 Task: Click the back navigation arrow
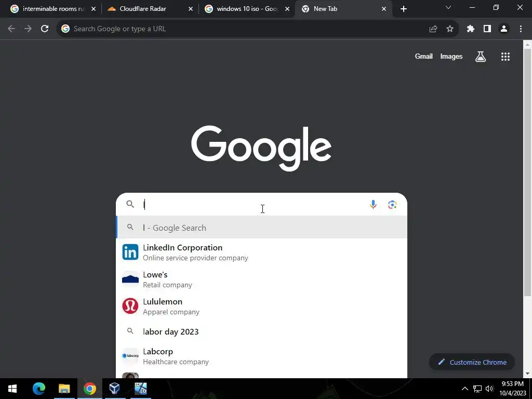(x=11, y=29)
